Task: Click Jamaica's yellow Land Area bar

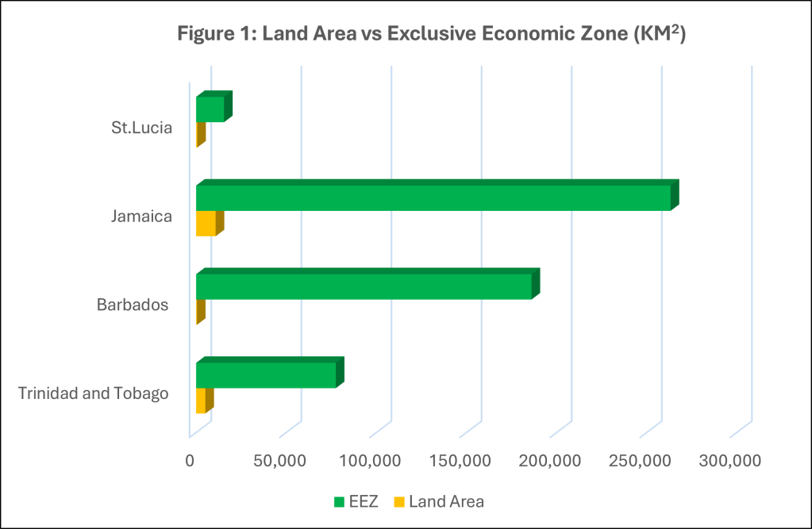Action: 209,224
